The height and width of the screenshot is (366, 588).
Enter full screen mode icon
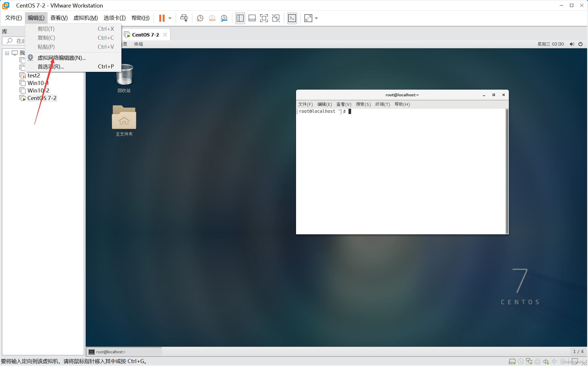click(x=264, y=18)
